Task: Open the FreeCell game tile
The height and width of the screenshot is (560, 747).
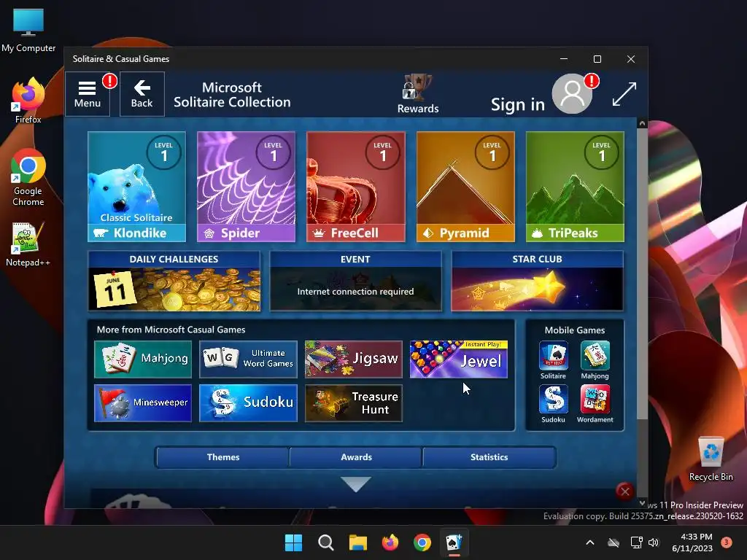Action: point(356,187)
